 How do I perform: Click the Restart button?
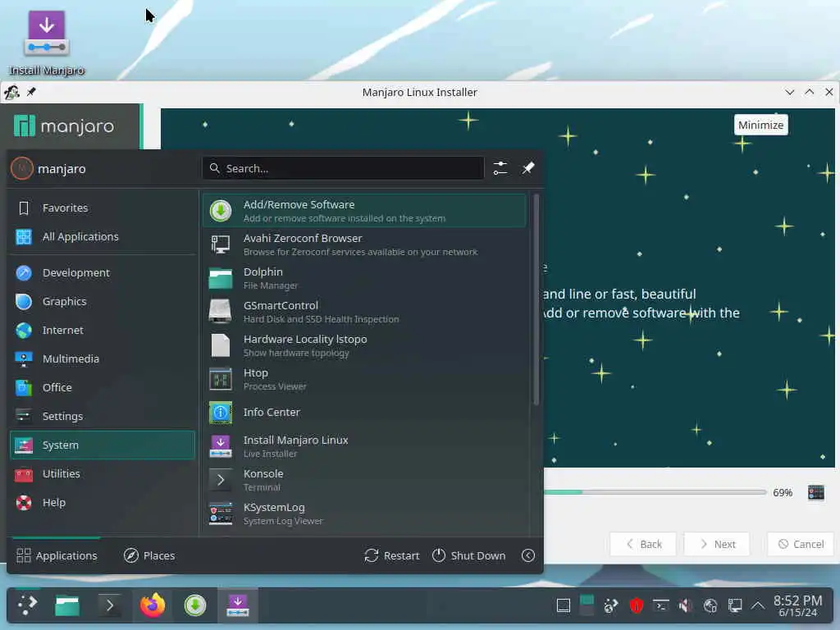click(391, 555)
